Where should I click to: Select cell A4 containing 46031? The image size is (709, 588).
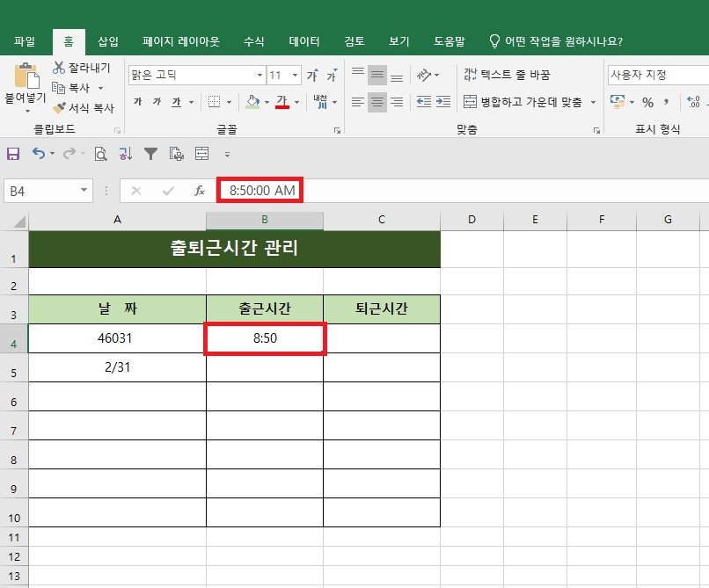(x=117, y=338)
